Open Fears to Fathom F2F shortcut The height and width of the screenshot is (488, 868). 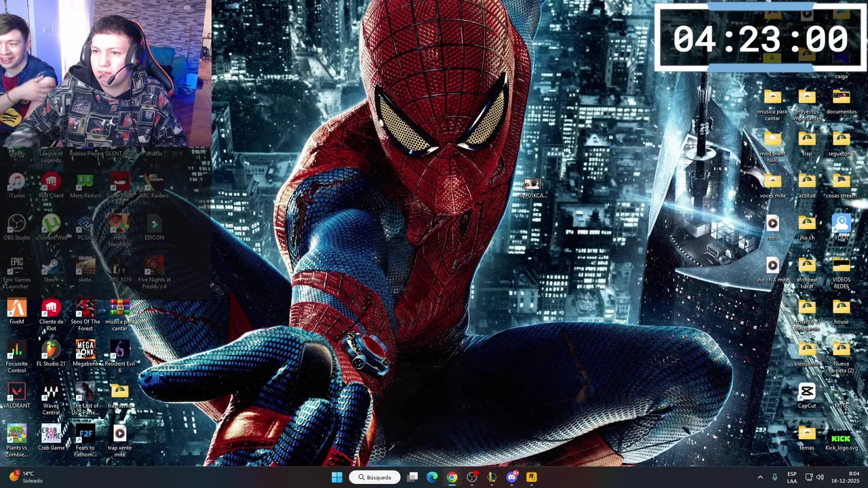click(85, 441)
